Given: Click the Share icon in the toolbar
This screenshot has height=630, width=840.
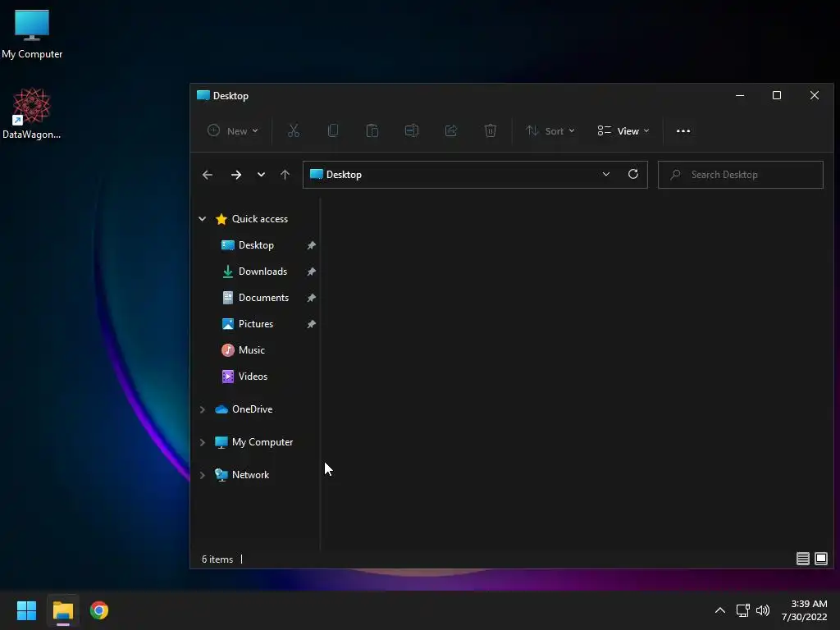Looking at the screenshot, I should pos(451,130).
